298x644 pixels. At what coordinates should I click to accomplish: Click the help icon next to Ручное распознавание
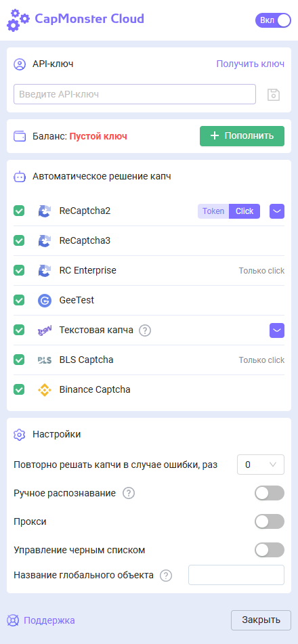[129, 493]
